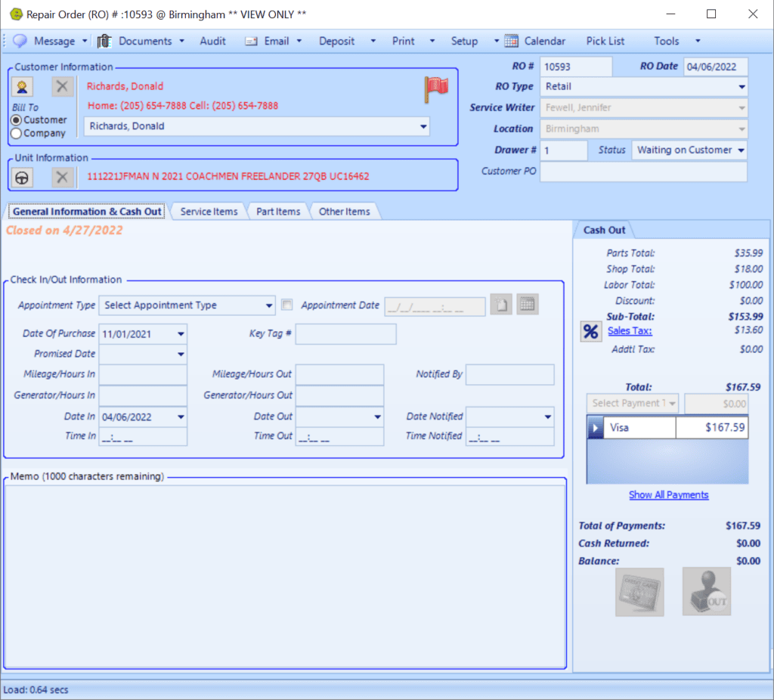Open the Print menu

[x=403, y=41]
